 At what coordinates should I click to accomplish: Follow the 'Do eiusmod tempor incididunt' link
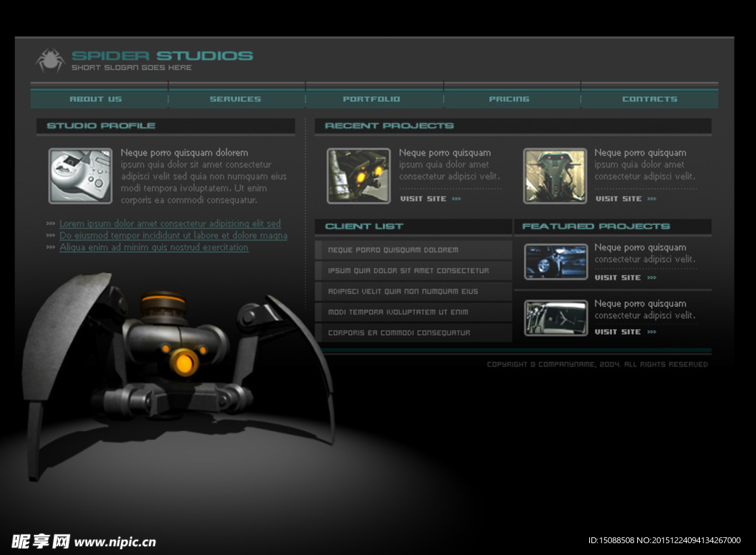[x=173, y=235]
